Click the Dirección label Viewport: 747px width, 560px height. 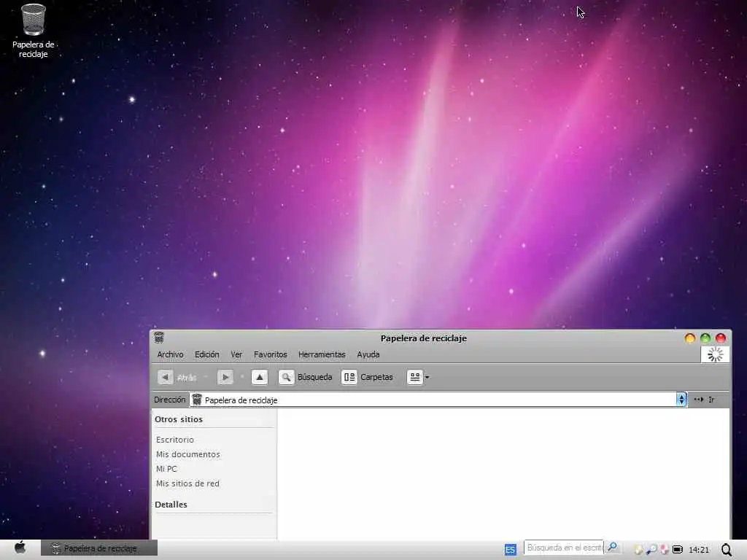[x=169, y=400]
